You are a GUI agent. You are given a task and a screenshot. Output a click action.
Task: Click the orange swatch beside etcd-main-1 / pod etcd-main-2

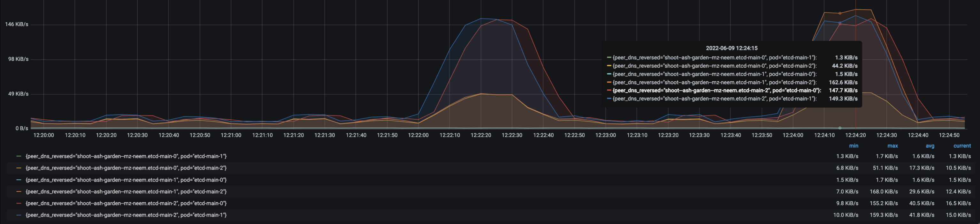tap(19, 192)
